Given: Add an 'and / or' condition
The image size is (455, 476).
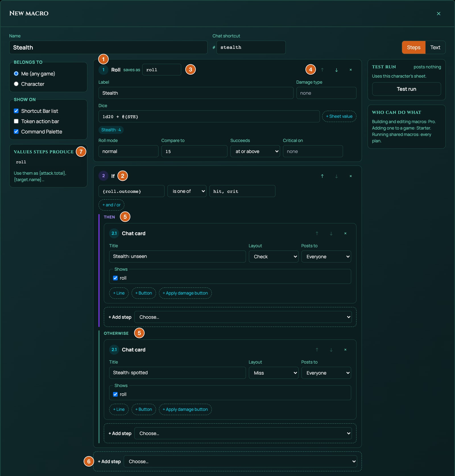Looking at the screenshot, I should (x=111, y=205).
